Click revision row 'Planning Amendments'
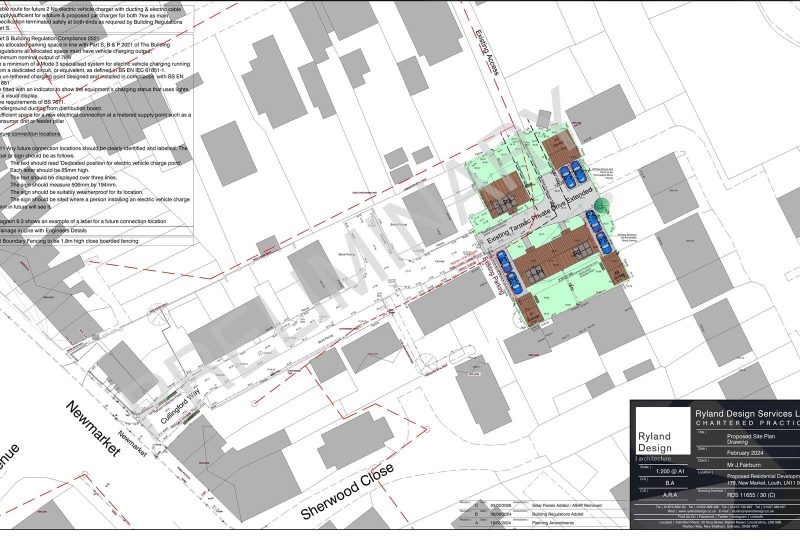800x540 pixels. coord(553,523)
